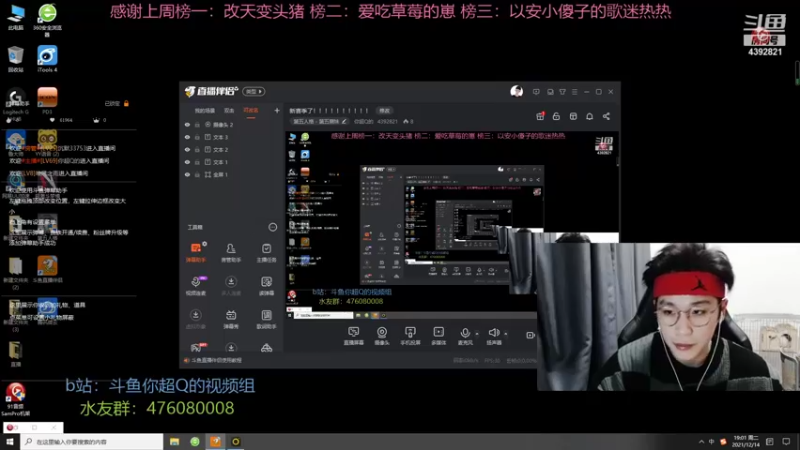Open the 弹幕秀 tool
The width and height of the screenshot is (800, 450).
coord(231,319)
